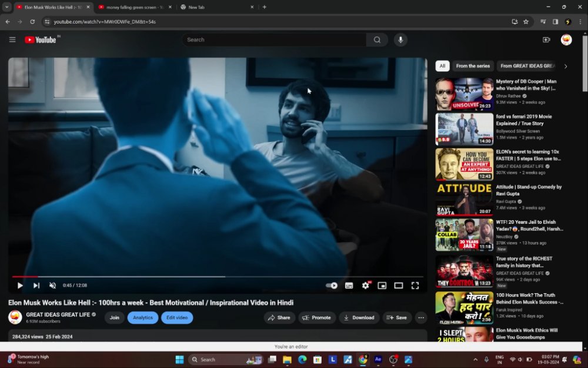The image size is (588, 368).
Task: Start voice search with microphone icon
Action: pyautogui.click(x=400, y=39)
